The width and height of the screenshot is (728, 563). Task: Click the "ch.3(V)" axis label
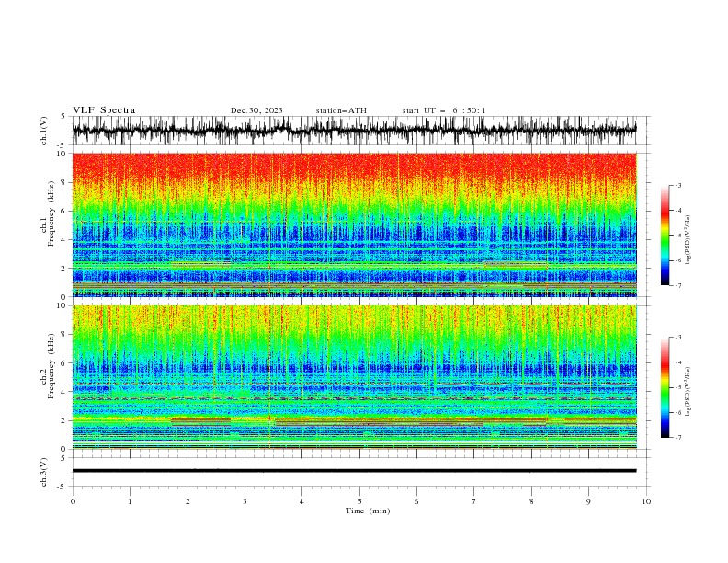pyautogui.click(x=44, y=472)
